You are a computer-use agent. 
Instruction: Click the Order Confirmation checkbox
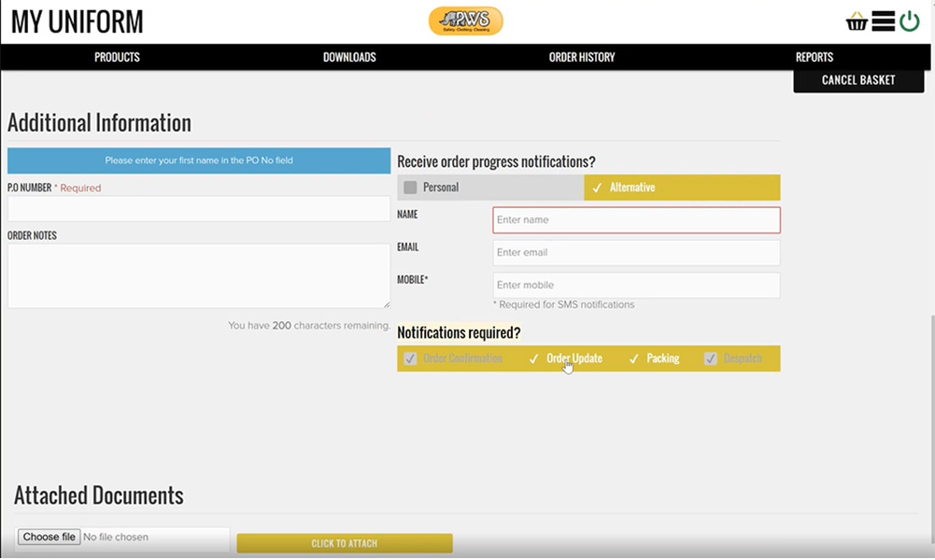[410, 358]
